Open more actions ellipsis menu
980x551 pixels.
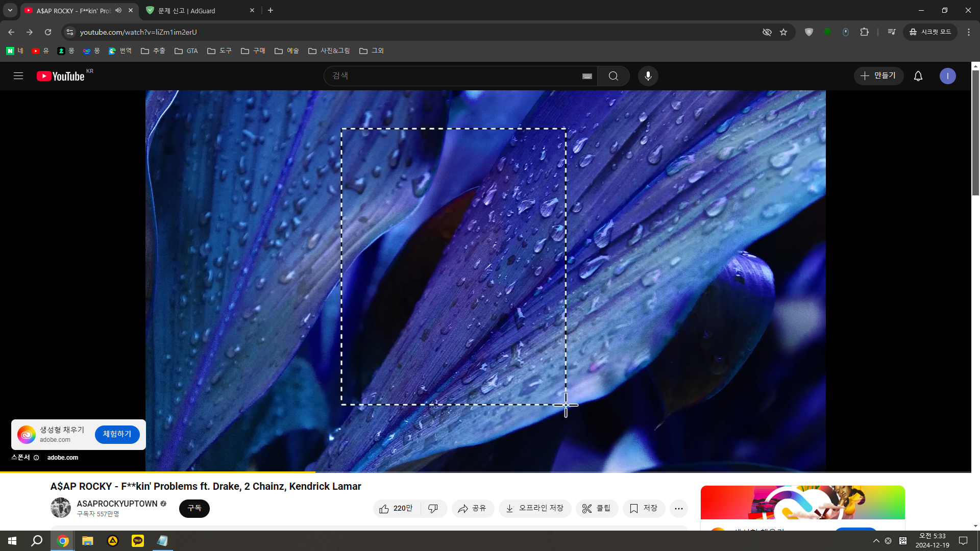[x=679, y=509]
